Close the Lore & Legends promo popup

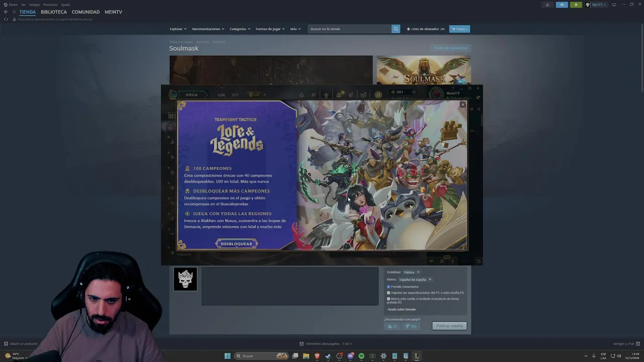tap(463, 105)
